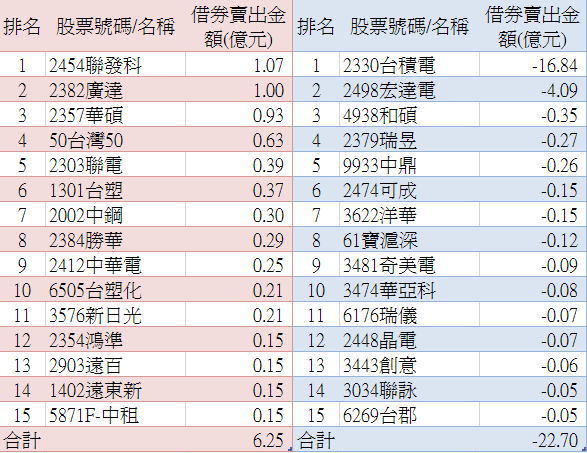The width and height of the screenshot is (587, 453).
Task: Select the cell 6176瑞儀
Action: 409,315
